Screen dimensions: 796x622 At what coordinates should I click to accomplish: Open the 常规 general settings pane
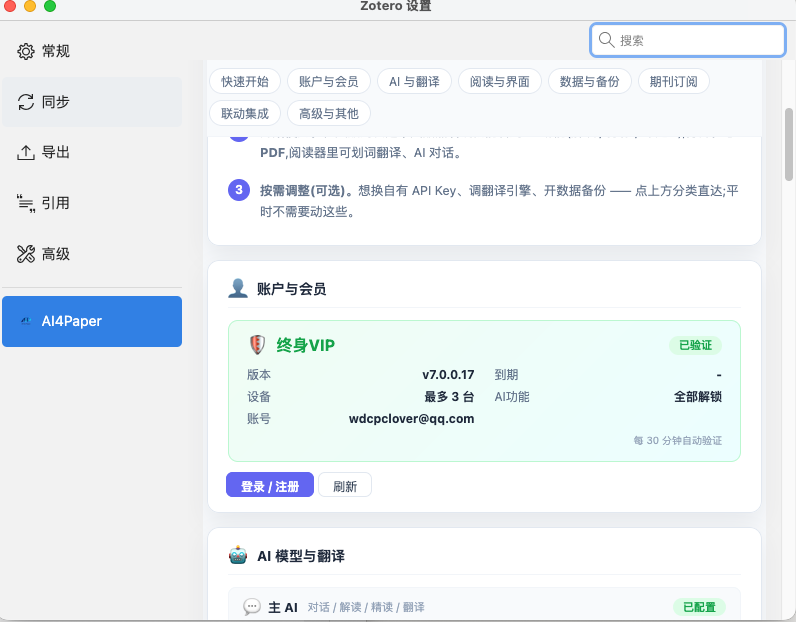(92, 51)
